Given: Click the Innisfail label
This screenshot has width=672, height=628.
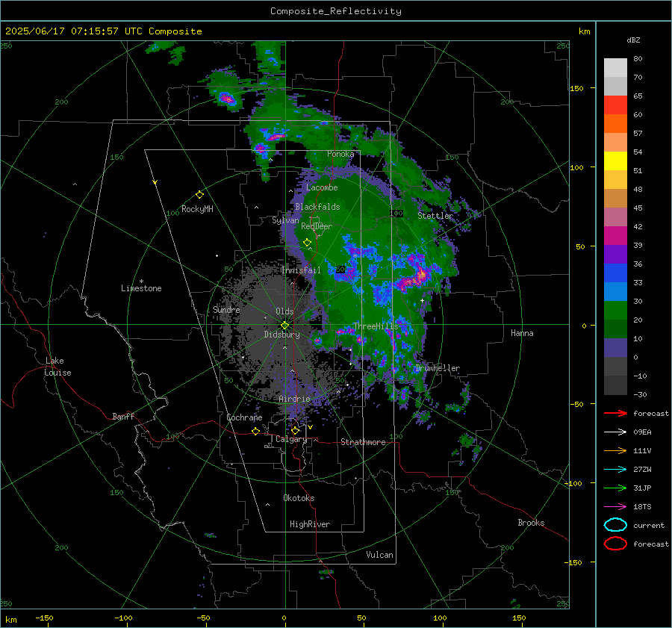Looking at the screenshot, I should coord(301,270).
